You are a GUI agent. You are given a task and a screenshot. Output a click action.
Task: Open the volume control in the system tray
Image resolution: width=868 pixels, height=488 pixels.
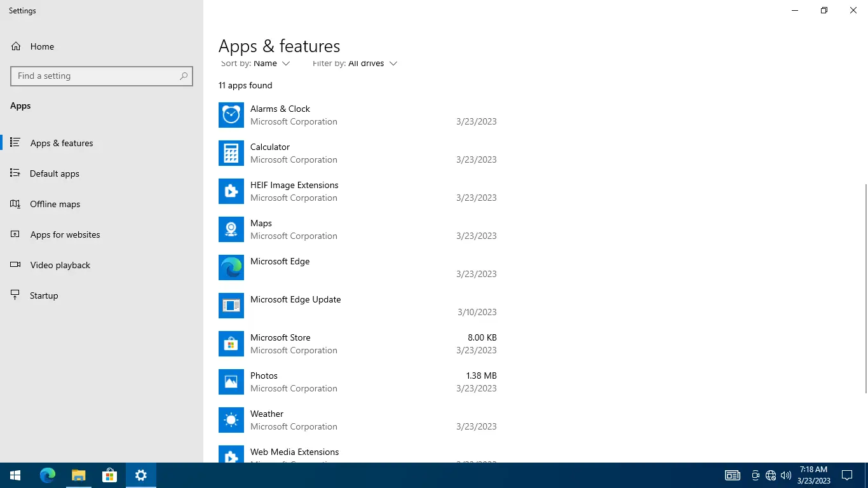(786, 475)
